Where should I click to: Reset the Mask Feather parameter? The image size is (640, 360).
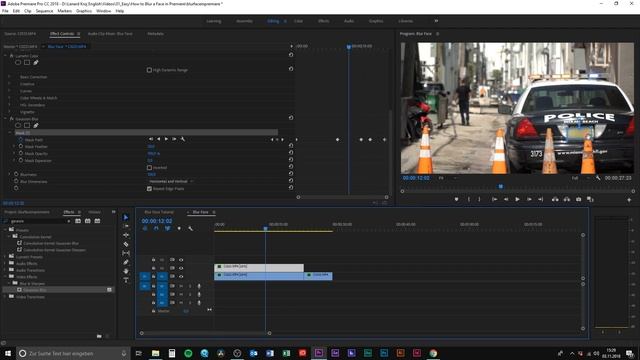[291, 146]
